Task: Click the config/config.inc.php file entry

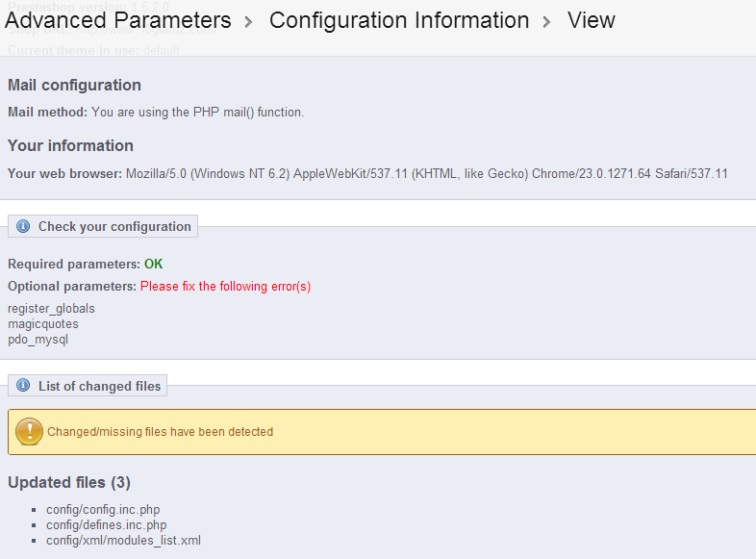Action: click(x=96, y=510)
